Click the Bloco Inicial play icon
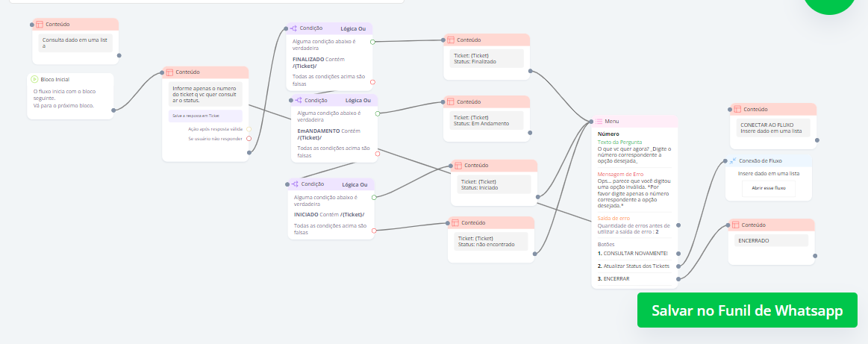The width and height of the screenshot is (868, 344). 35,78
